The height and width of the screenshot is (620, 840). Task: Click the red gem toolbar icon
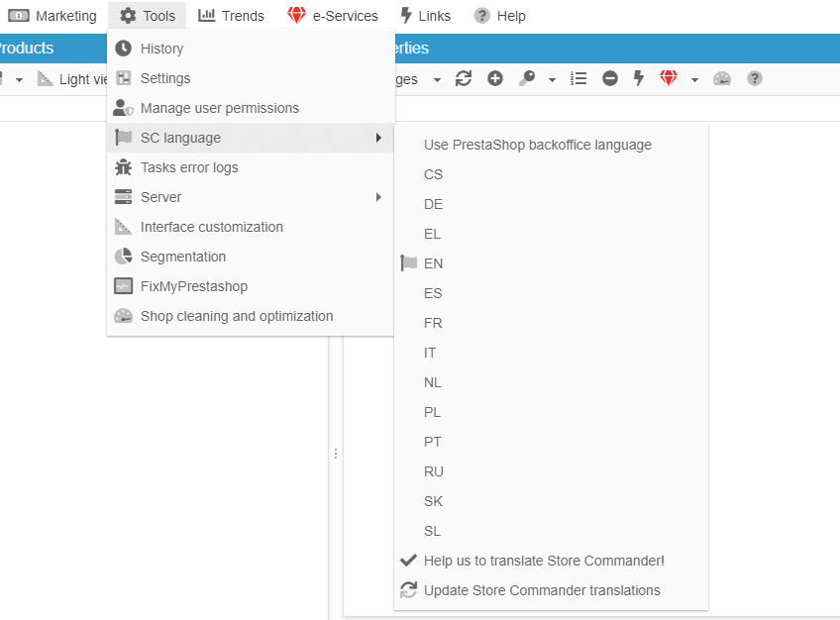coord(669,79)
